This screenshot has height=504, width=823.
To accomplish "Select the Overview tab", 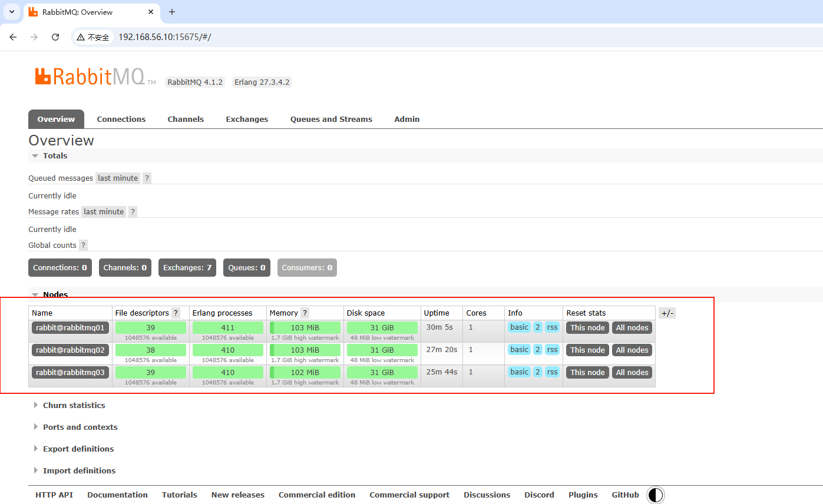I will pyautogui.click(x=56, y=119).
